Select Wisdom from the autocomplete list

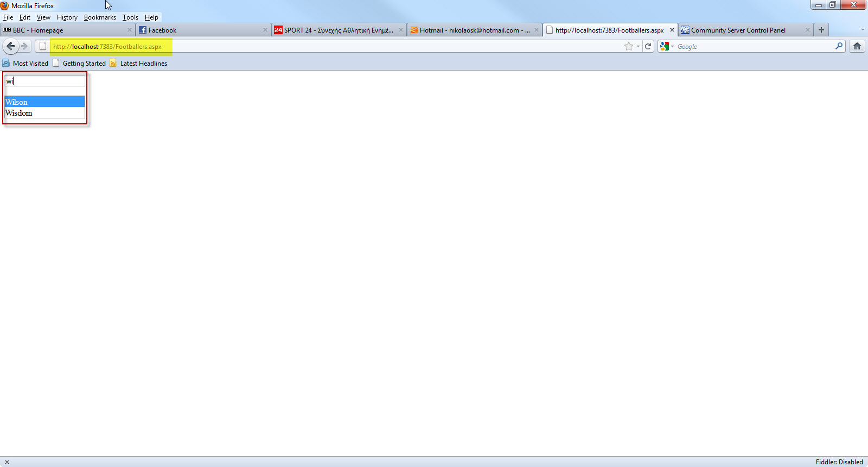point(44,112)
